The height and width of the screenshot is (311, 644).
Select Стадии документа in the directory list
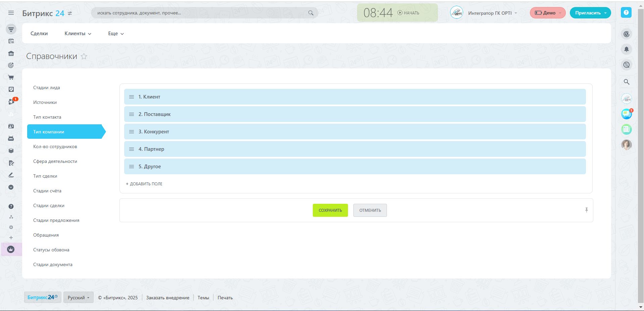(x=53, y=264)
